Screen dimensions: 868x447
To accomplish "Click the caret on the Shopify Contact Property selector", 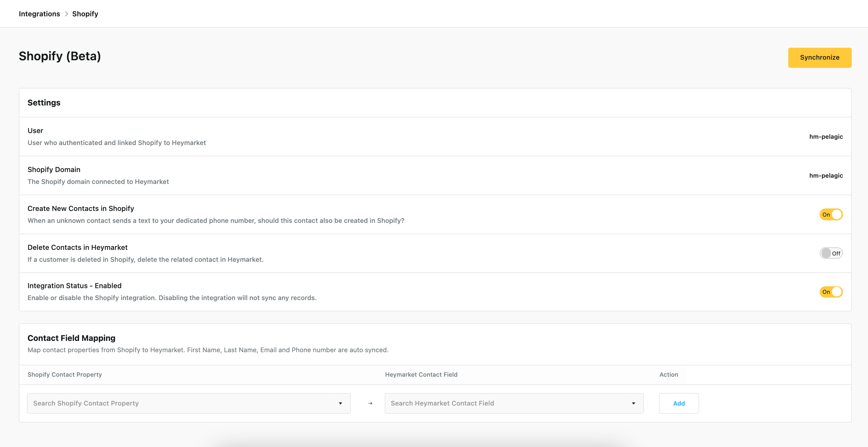I will [x=341, y=403].
